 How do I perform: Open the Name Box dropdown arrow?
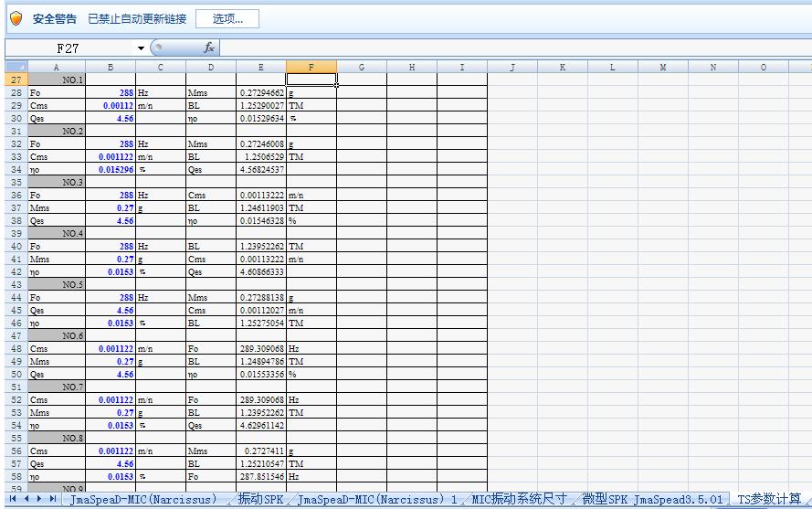pyautogui.click(x=141, y=48)
